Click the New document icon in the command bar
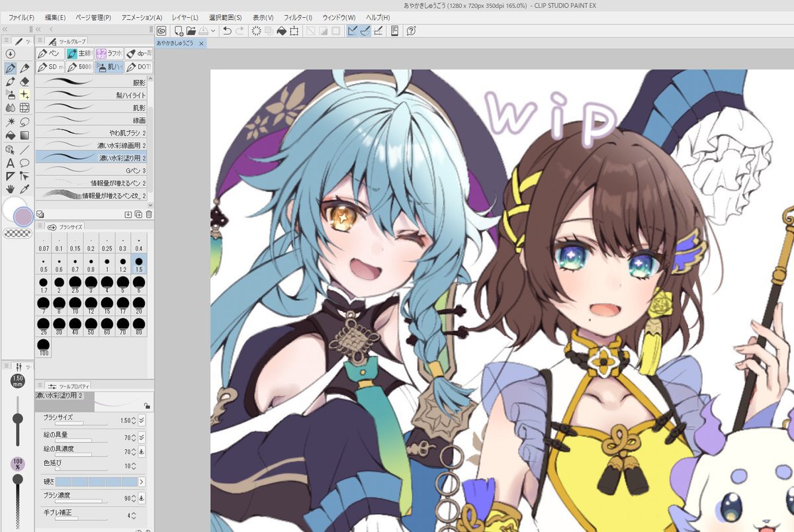This screenshot has width=794, height=532. tap(179, 30)
